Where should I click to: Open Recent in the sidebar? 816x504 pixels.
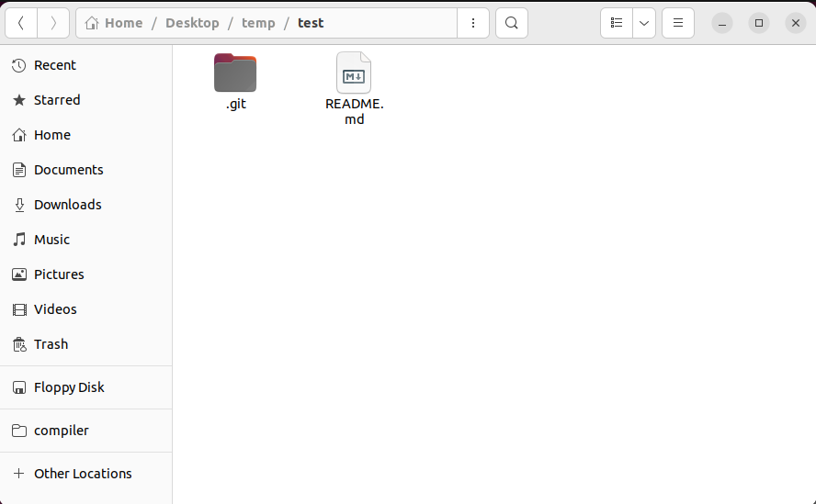tap(85, 65)
